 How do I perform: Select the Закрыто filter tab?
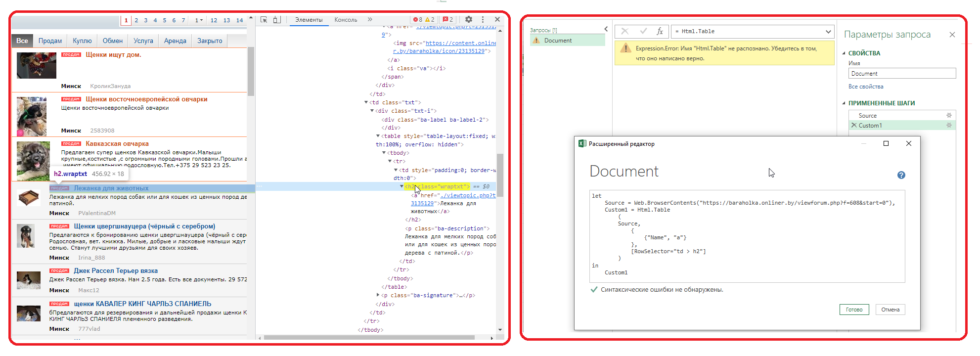210,41
